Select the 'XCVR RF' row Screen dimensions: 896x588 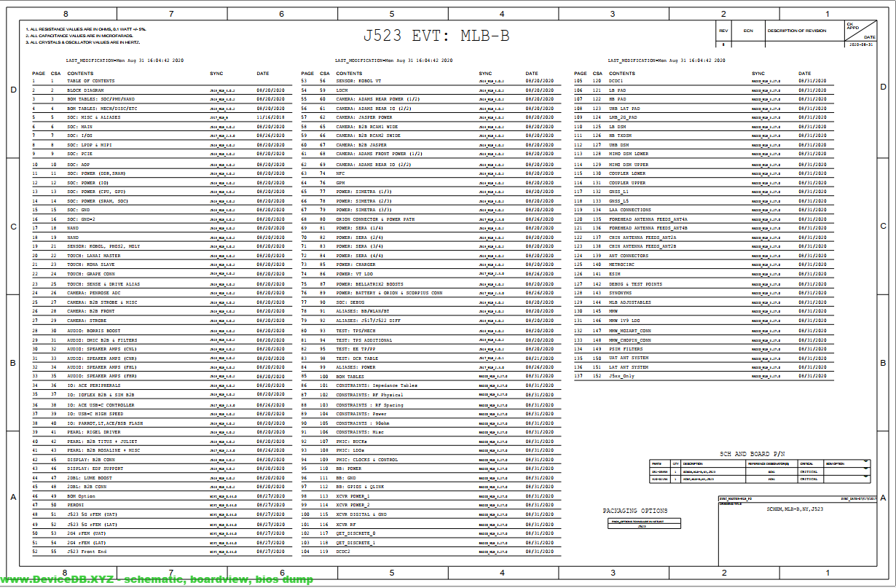pyautogui.click(x=431, y=525)
